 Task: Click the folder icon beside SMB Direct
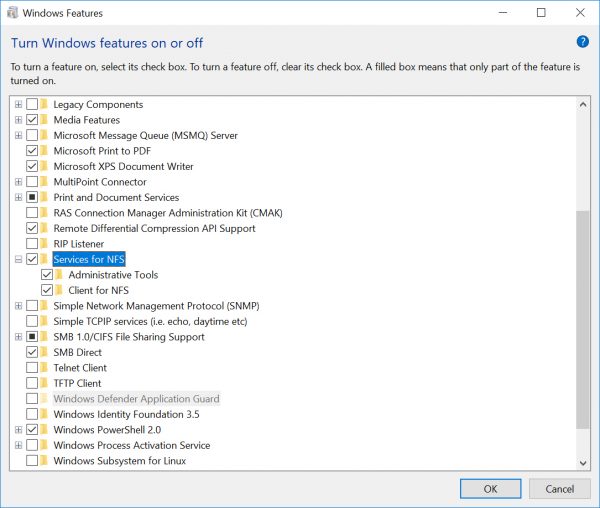tap(44, 352)
